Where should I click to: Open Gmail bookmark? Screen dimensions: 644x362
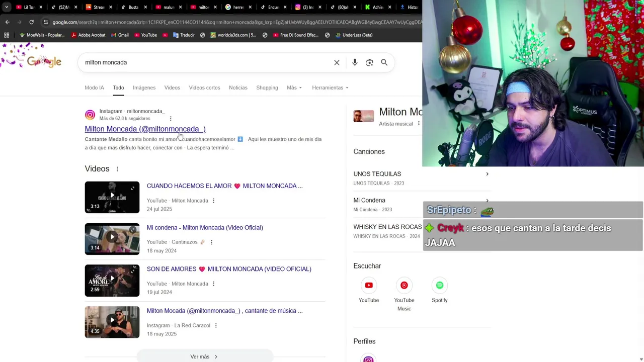click(x=120, y=35)
